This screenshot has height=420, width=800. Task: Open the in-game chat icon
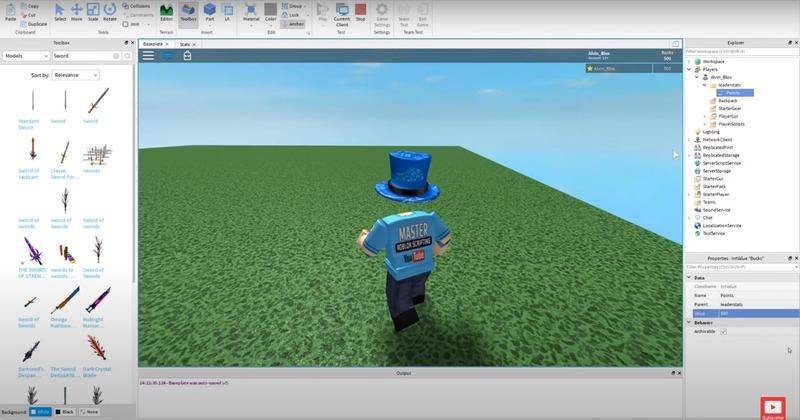tap(168, 56)
